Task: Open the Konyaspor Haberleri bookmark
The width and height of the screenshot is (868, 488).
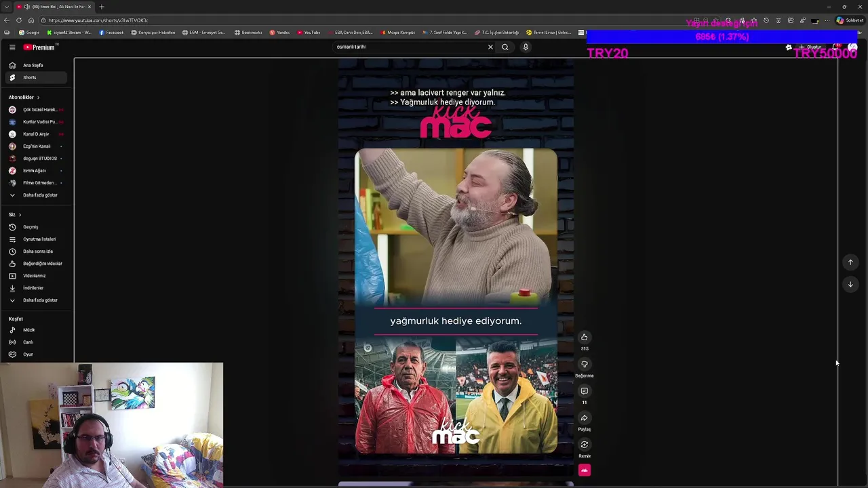Action: pyautogui.click(x=153, y=33)
